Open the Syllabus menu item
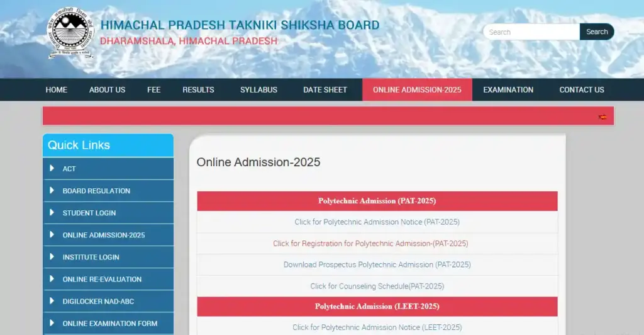Viewport: 644px width, 335px height. 258,89
